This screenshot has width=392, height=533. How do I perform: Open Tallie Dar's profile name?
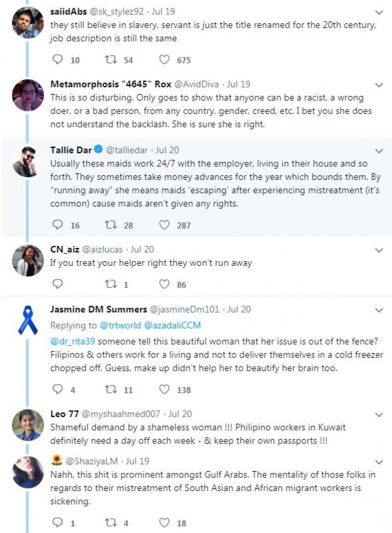pos(71,150)
